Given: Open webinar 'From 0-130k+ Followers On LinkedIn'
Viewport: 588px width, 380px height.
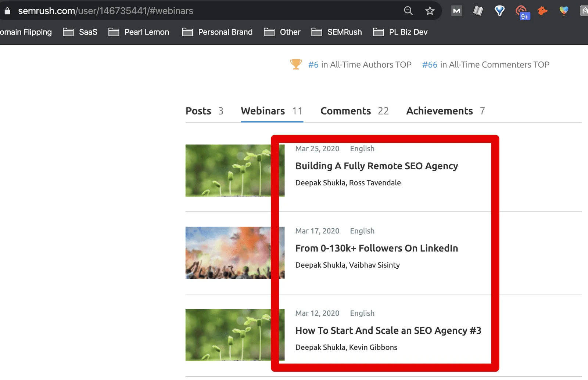Looking at the screenshot, I should pos(377,248).
